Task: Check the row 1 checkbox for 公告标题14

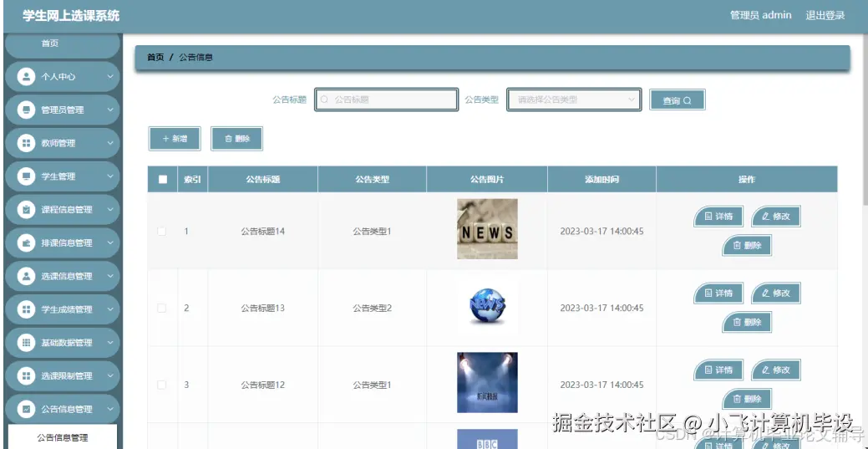Action: pos(161,231)
